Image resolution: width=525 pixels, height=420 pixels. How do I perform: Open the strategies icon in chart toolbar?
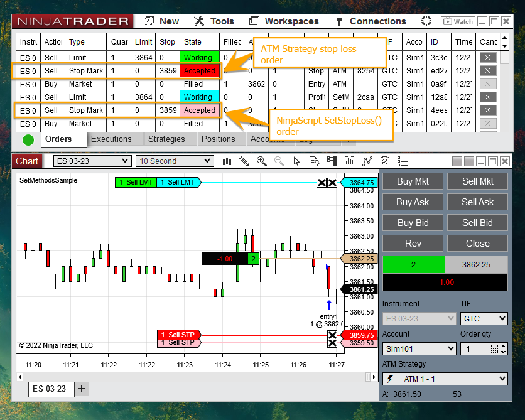(x=385, y=161)
